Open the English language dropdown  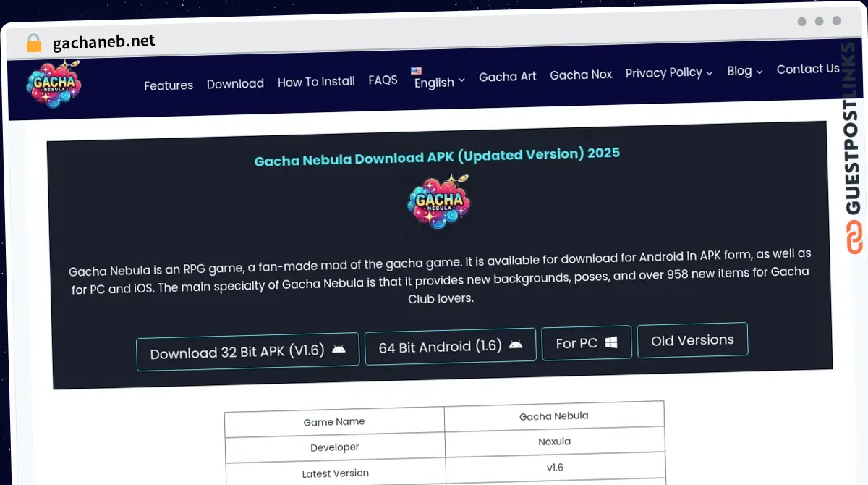[438, 82]
